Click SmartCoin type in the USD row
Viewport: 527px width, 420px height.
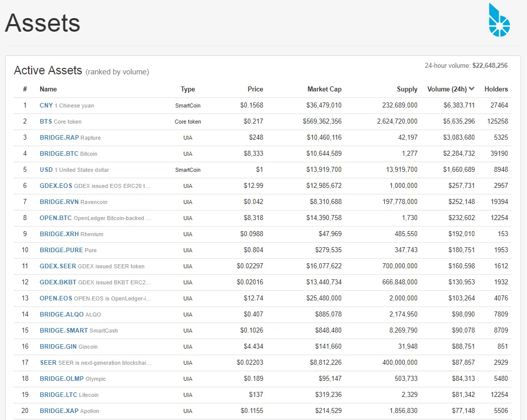click(x=188, y=170)
